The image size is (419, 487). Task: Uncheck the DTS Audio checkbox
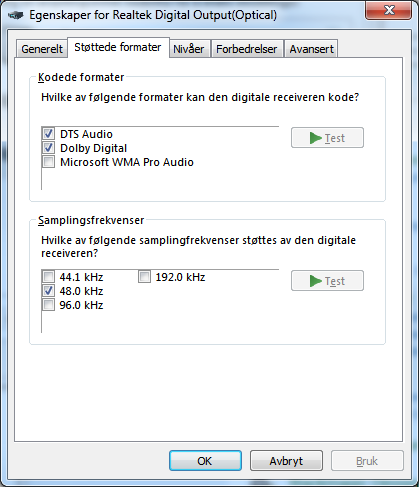[x=49, y=134]
